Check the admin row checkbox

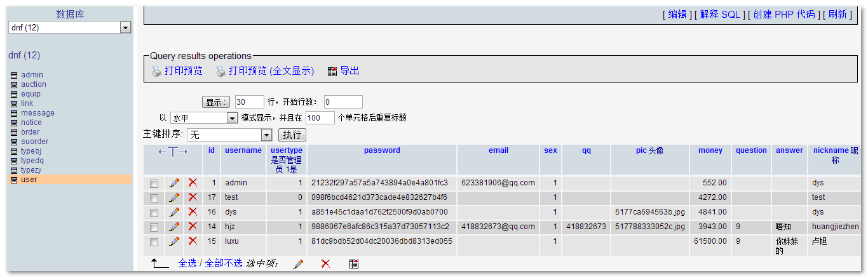tap(154, 183)
